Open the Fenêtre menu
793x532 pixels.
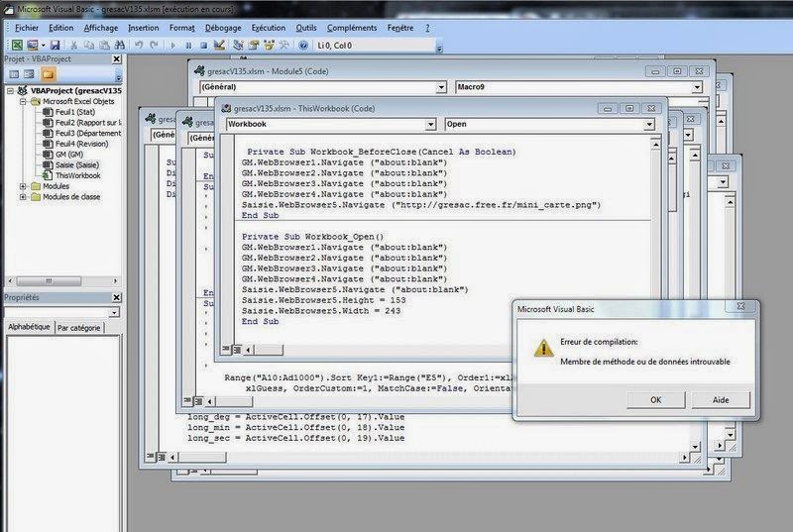coord(400,28)
